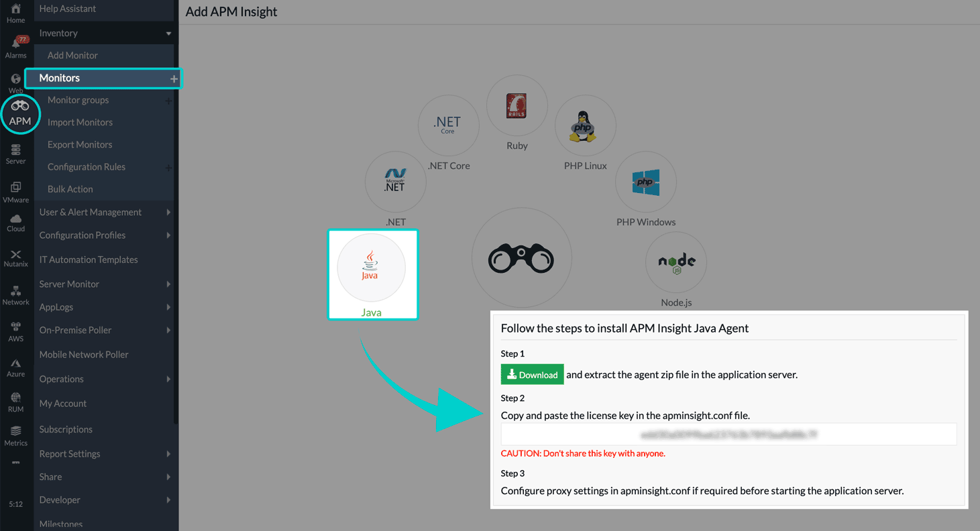
Task: Select the Java agent icon
Action: coord(372,267)
